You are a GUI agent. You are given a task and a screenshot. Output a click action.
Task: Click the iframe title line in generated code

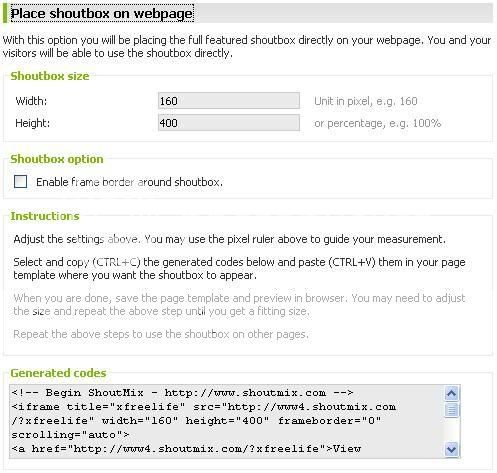tap(204, 407)
